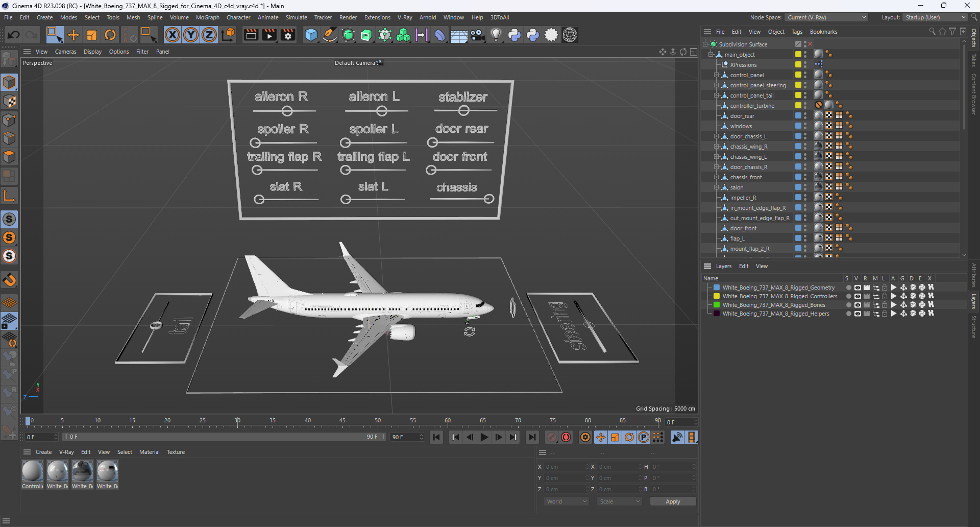Collapse the main_object hierarchy
The width and height of the screenshot is (980, 527).
click(x=711, y=55)
